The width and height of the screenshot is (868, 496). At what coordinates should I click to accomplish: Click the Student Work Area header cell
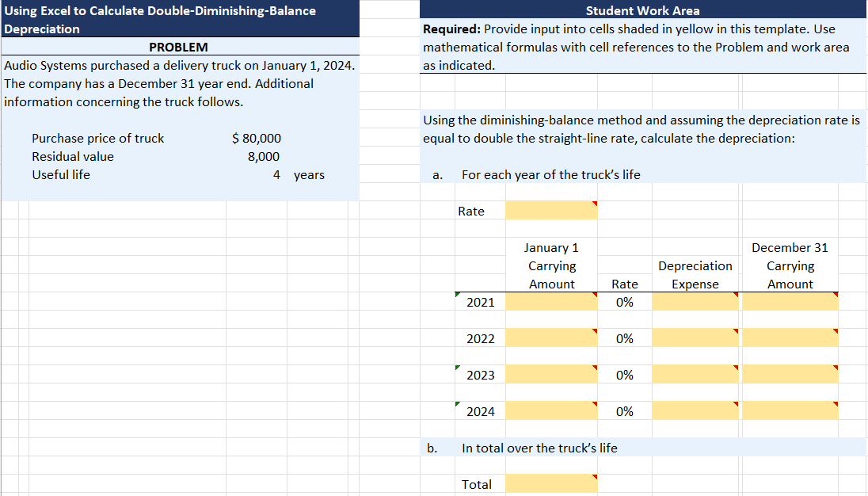pos(641,10)
